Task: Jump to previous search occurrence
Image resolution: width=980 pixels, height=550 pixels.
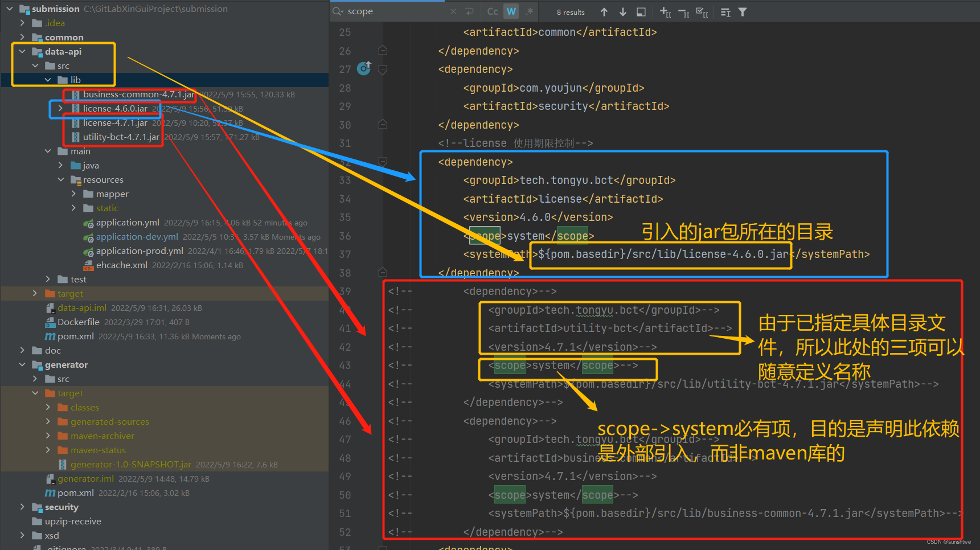Action: pyautogui.click(x=604, y=12)
